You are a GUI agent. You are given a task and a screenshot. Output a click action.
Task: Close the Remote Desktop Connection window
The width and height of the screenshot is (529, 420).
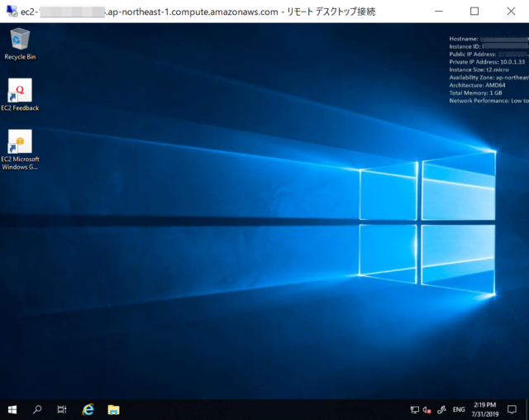pyautogui.click(x=511, y=11)
